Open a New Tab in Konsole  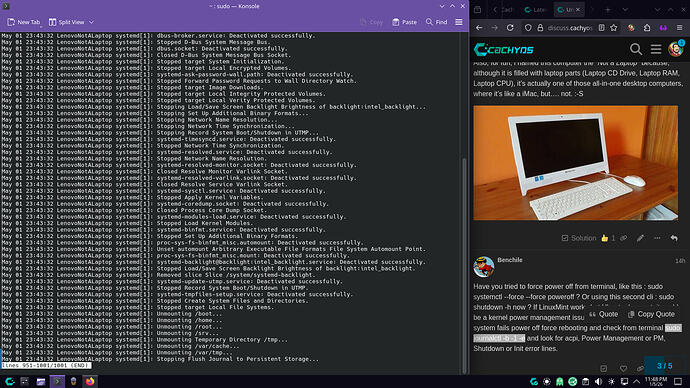[24, 22]
